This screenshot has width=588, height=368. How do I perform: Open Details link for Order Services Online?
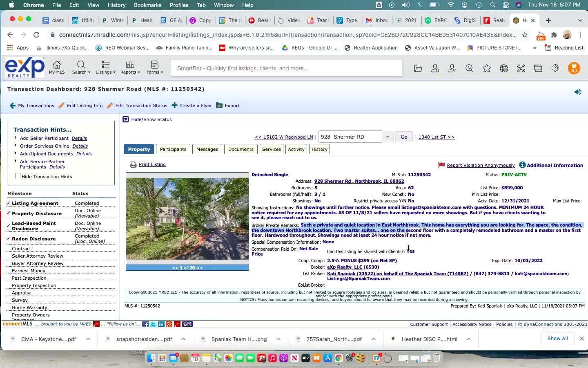click(x=80, y=146)
